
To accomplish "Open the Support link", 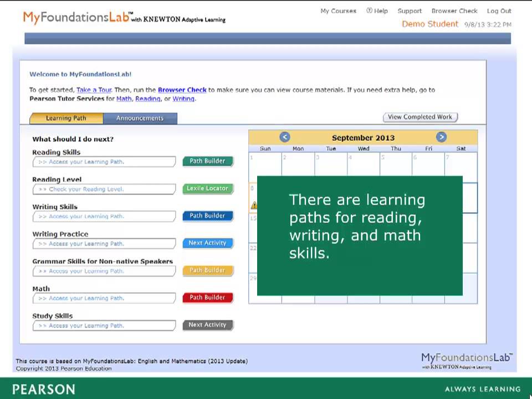I will point(410,11).
